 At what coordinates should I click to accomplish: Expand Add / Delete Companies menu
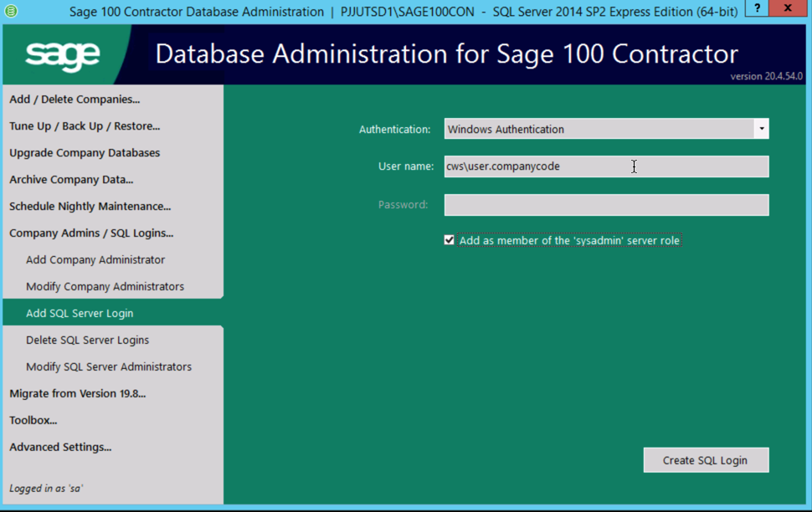pos(75,100)
